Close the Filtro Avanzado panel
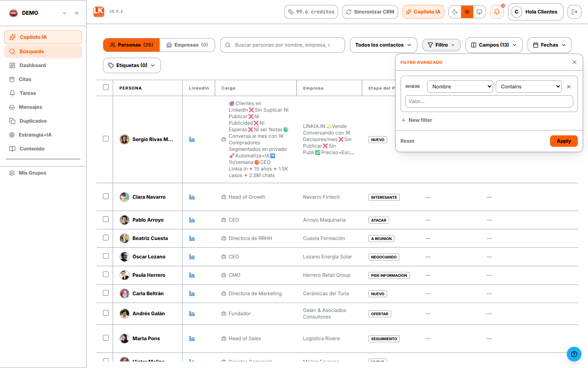The image size is (588, 368). click(x=575, y=62)
